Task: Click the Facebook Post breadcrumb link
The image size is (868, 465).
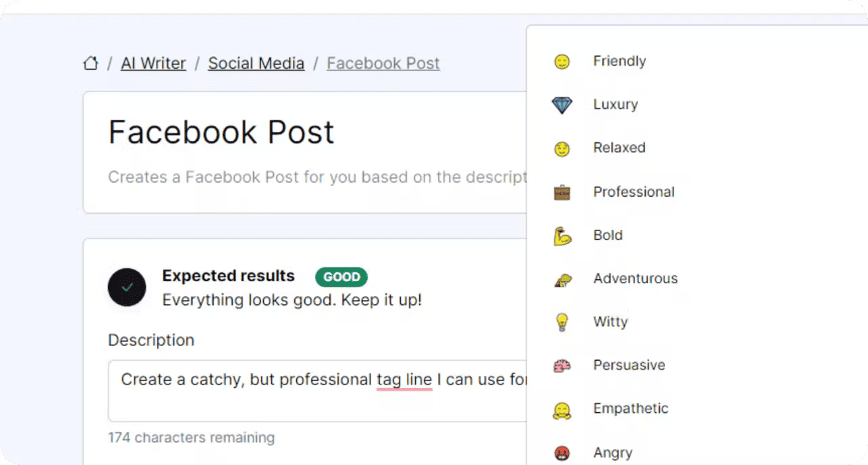Action: [x=383, y=64]
